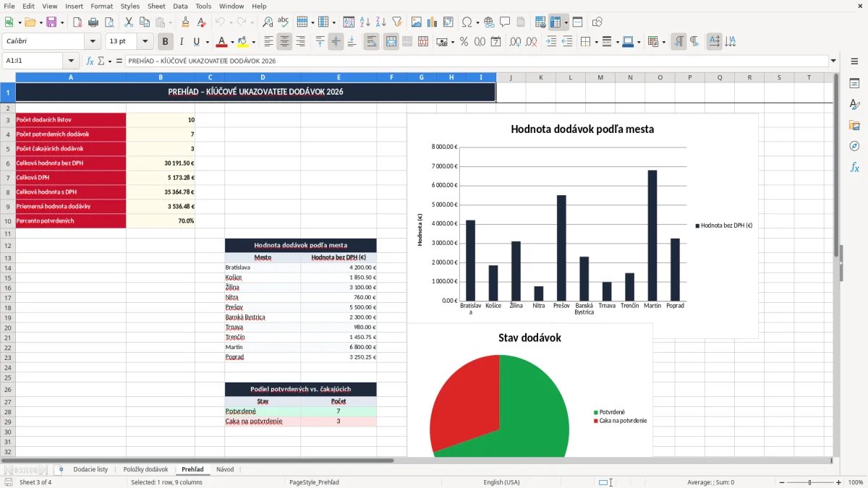Switch to Dodacie listy sheet tab
Screen dimensions: 868x488
(x=90, y=469)
